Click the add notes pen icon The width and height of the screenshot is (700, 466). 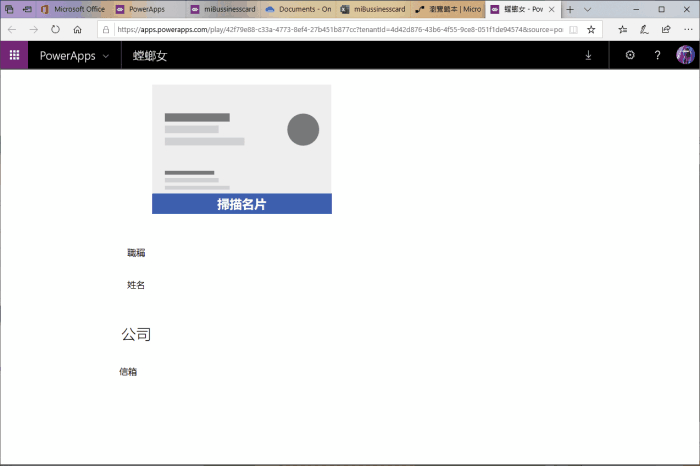tap(644, 29)
